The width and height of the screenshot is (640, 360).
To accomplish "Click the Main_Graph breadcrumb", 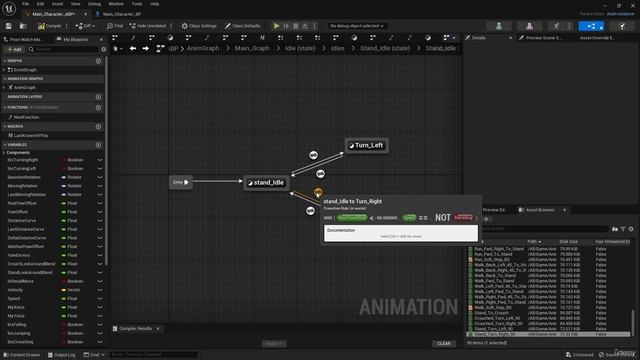I will 252,49.
